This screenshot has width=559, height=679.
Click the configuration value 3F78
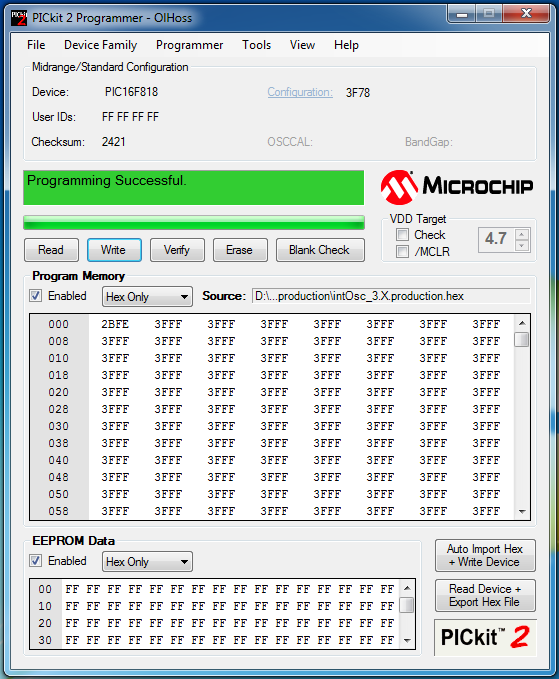click(x=358, y=93)
